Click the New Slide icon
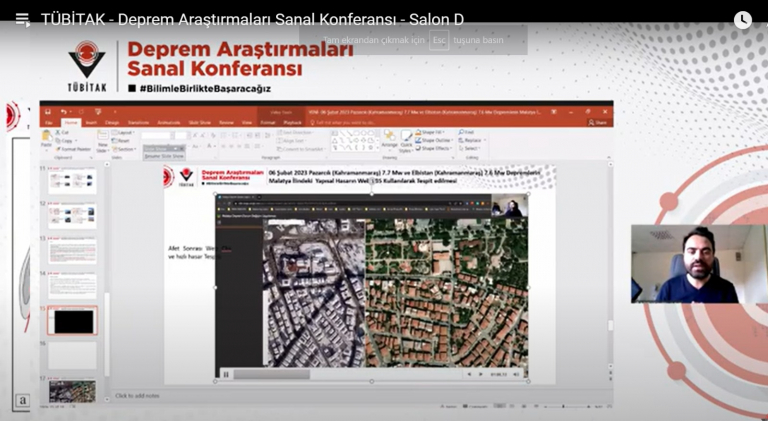 pyautogui.click(x=102, y=141)
